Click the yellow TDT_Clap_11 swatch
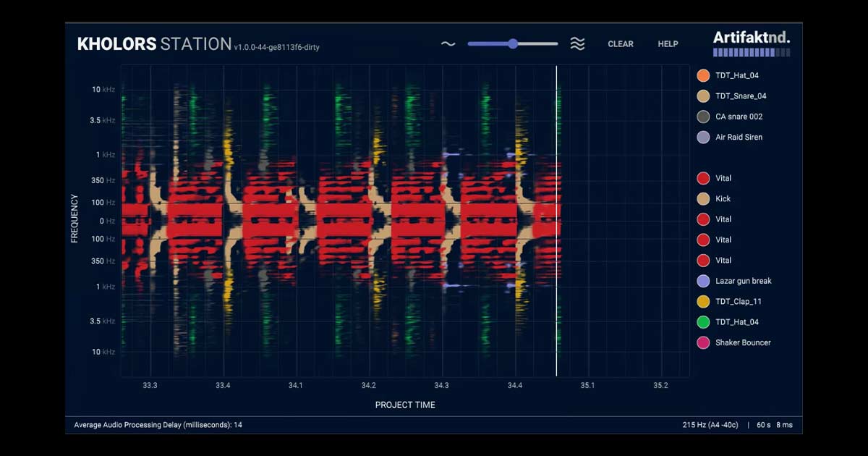 click(x=703, y=301)
